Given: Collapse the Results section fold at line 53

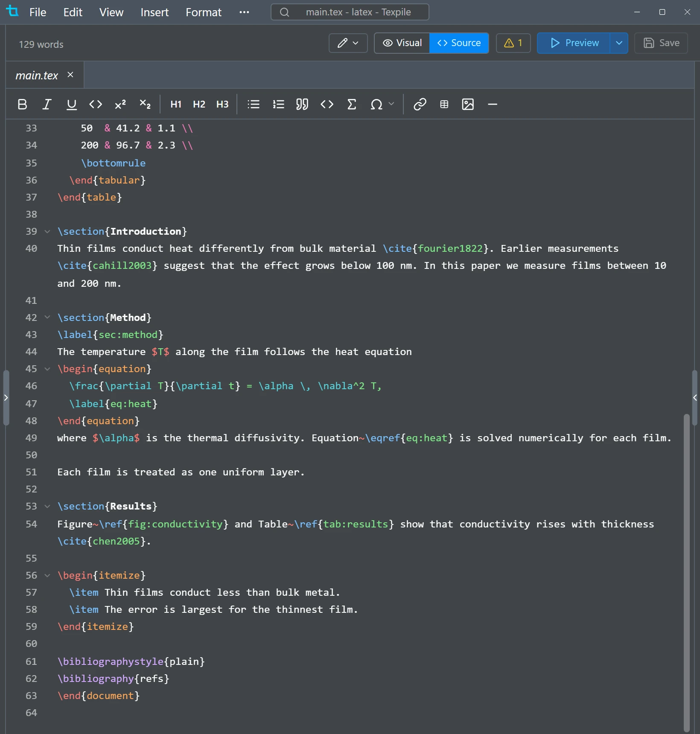Looking at the screenshot, I should point(47,506).
